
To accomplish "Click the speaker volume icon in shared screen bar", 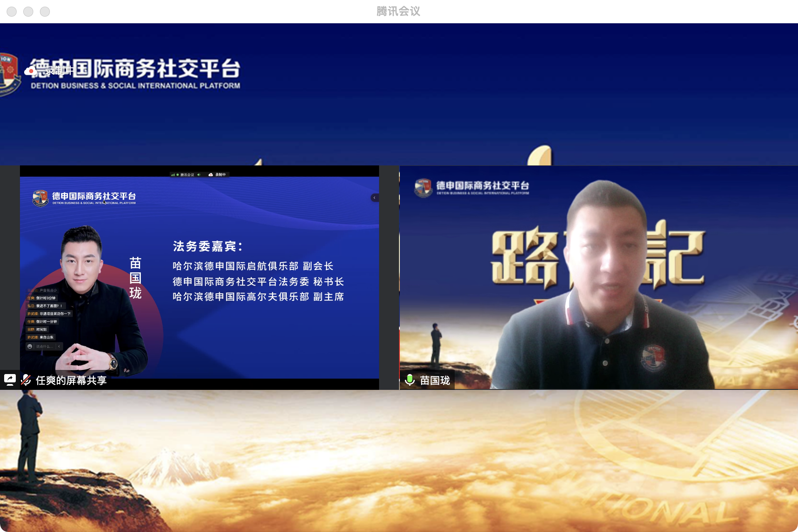I will (x=199, y=175).
